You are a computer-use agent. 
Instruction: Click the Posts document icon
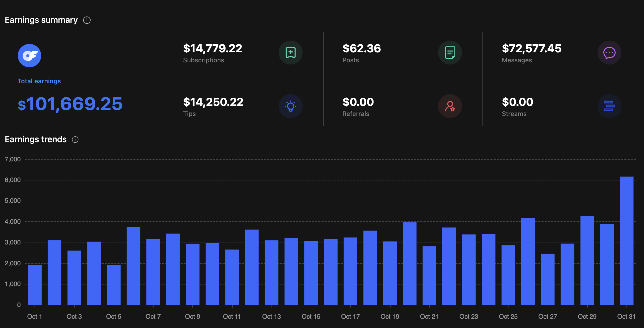(x=450, y=53)
